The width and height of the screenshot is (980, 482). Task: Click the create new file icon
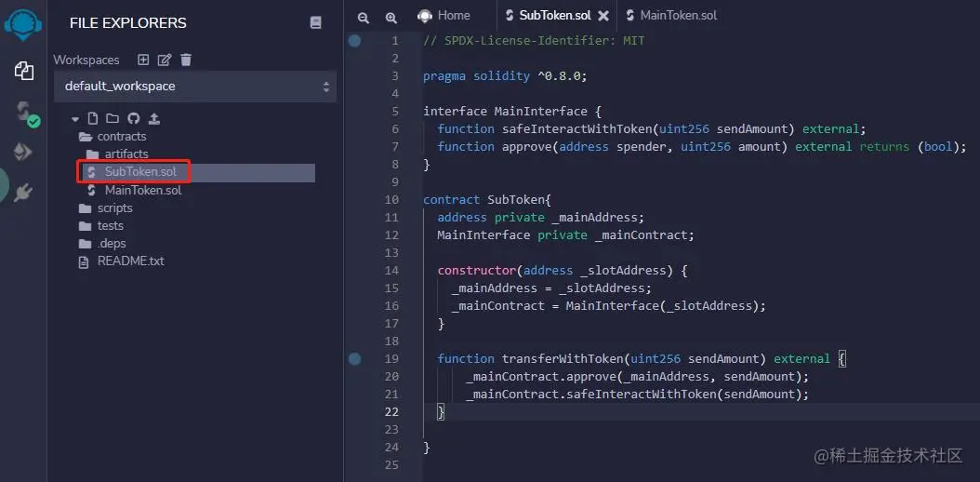point(93,119)
